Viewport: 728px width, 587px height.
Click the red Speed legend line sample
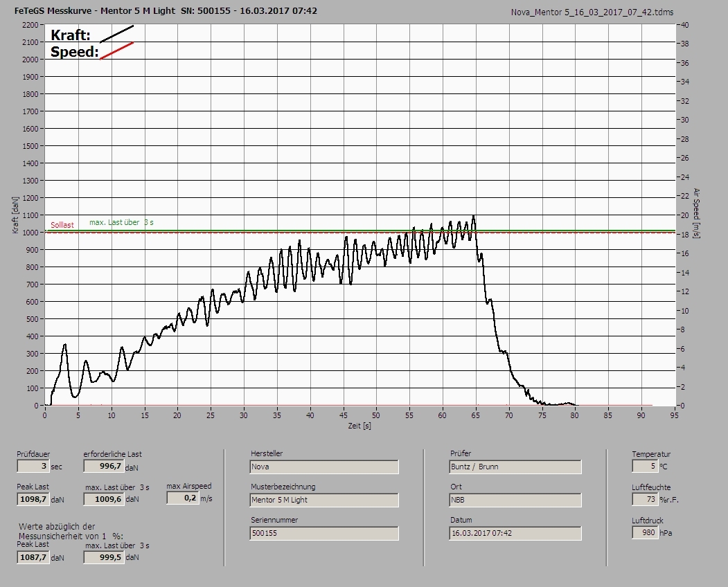(x=116, y=51)
